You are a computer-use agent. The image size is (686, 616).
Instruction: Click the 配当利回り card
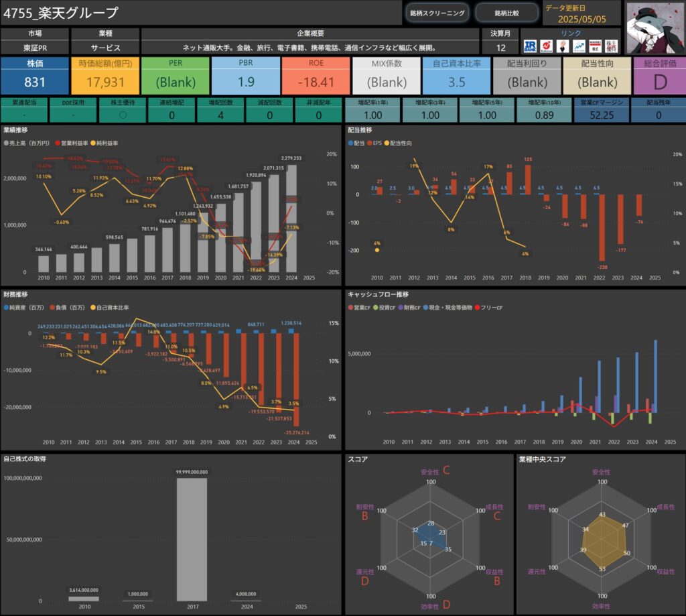pyautogui.click(x=527, y=76)
